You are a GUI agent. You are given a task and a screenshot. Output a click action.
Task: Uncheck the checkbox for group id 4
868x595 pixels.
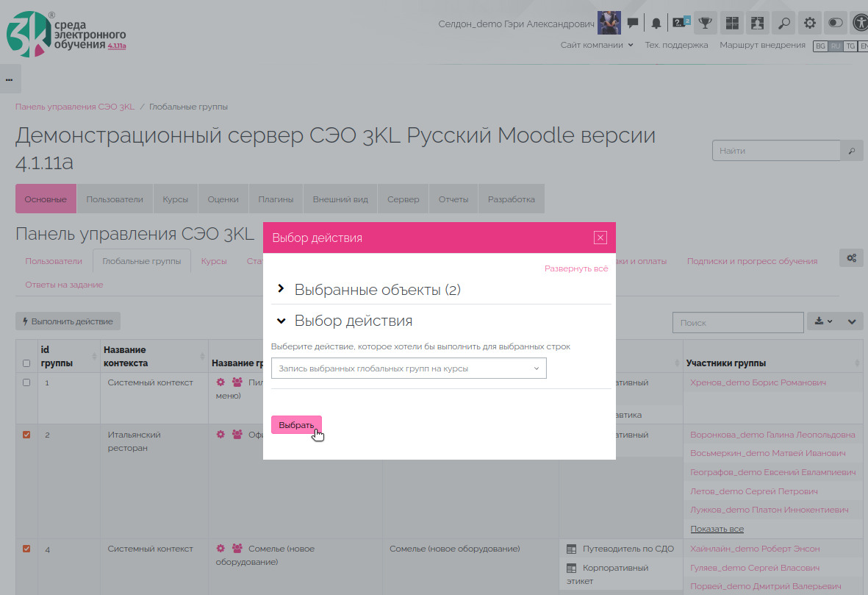coord(26,549)
